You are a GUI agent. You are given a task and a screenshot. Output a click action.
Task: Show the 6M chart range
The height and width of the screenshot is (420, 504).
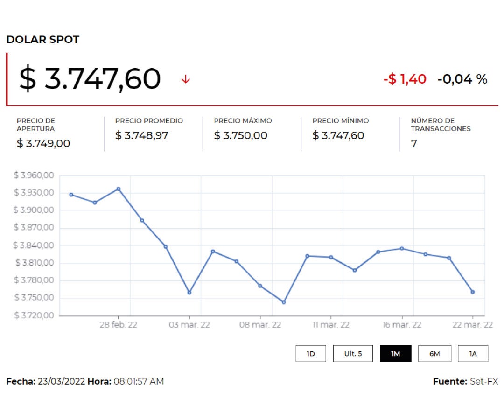(434, 354)
